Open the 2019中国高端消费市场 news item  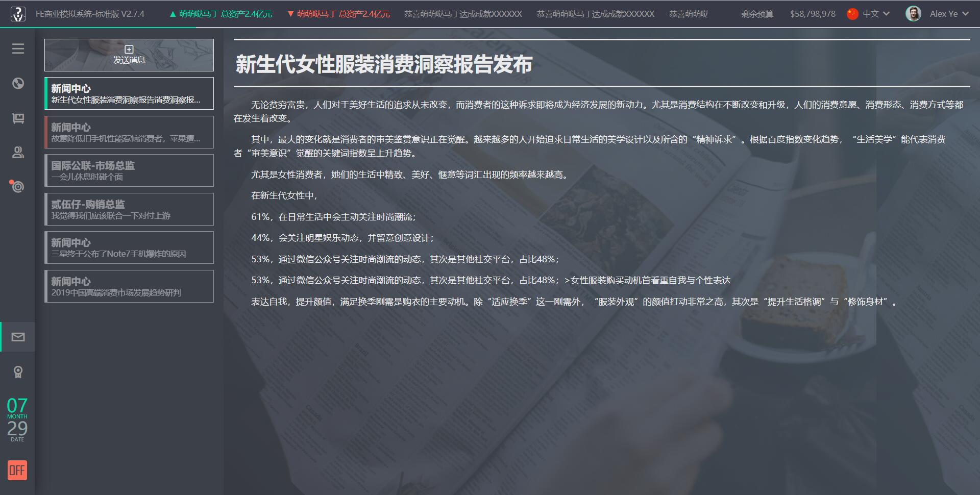tap(129, 286)
